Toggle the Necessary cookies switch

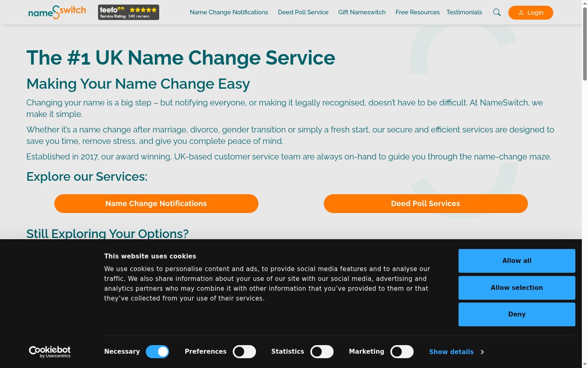[158, 352]
